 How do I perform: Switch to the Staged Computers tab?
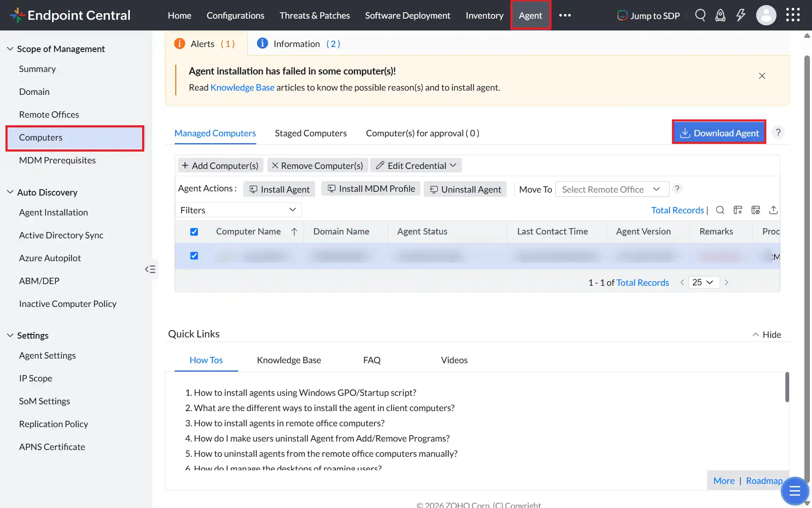tap(311, 133)
